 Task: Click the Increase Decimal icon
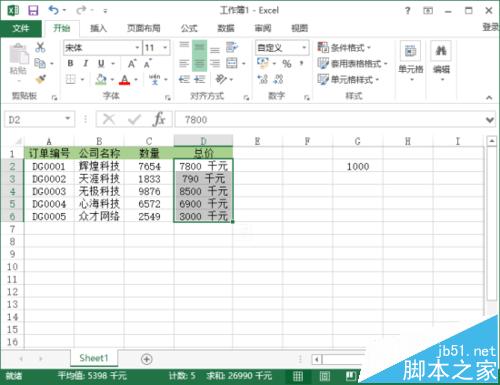[x=263, y=79]
